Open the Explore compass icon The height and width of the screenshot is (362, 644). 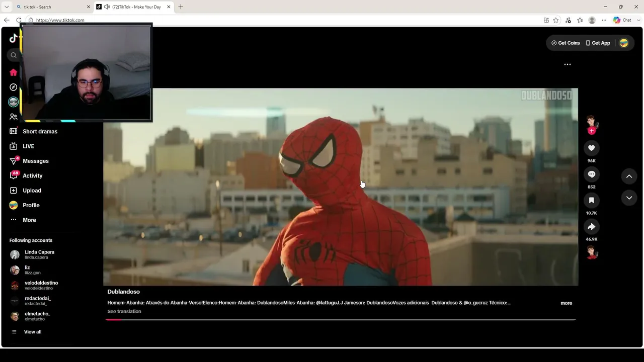pos(14,87)
